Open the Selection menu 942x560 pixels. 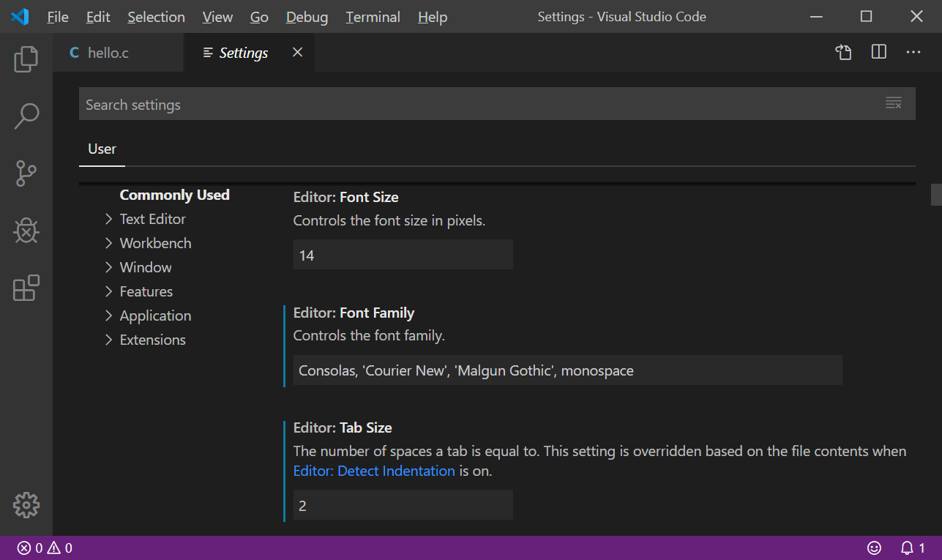[x=156, y=16]
